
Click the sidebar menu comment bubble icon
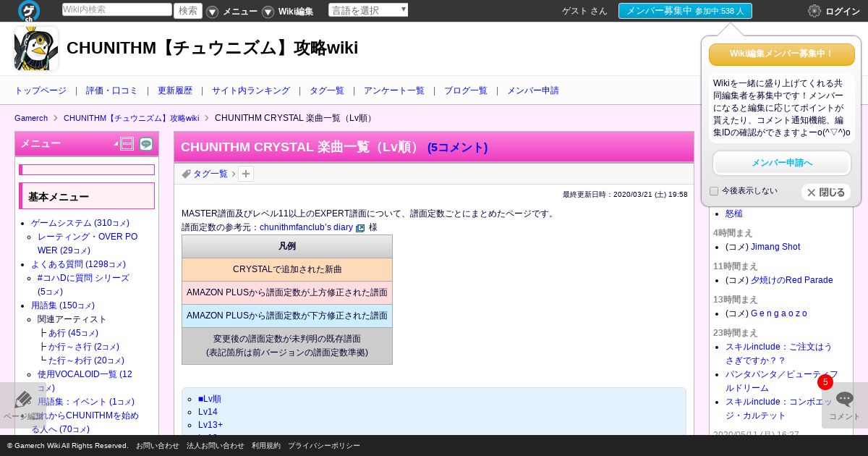click(x=146, y=143)
